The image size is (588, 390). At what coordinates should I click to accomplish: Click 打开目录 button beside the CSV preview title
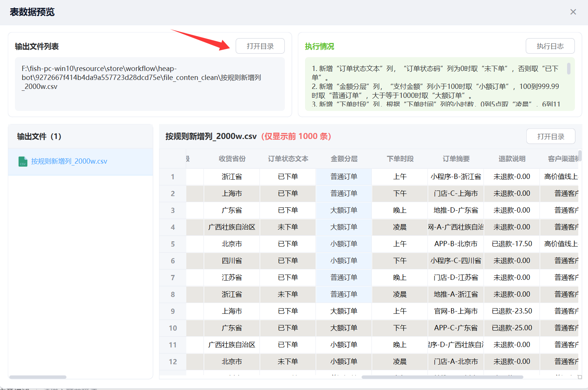tap(551, 136)
